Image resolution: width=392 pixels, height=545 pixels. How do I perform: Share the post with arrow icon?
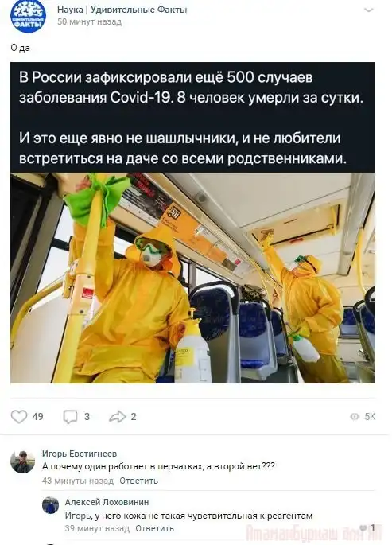pyautogui.click(x=118, y=416)
